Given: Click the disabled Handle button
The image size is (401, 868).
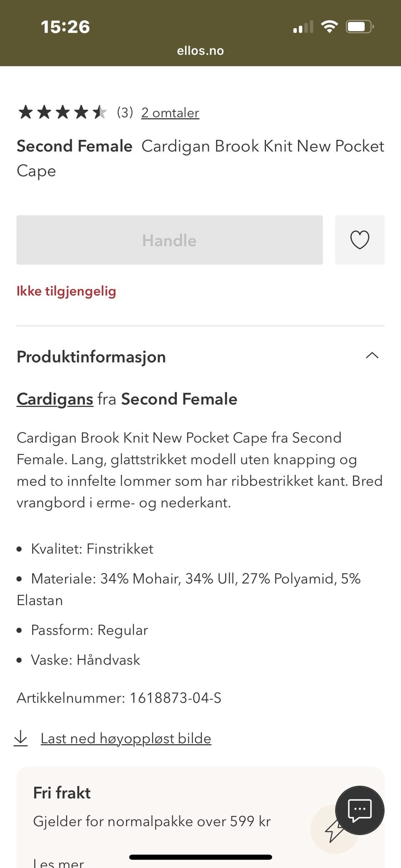Looking at the screenshot, I should coord(169,240).
